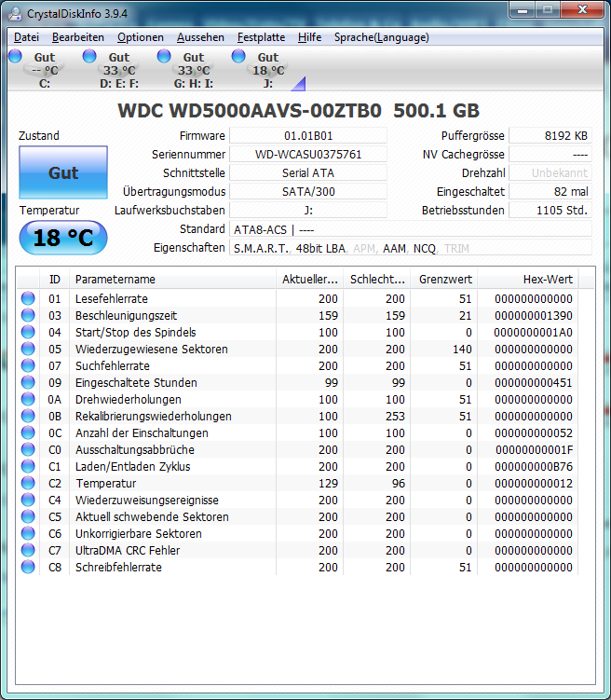Screen dimensions: 611x700
Task: Click status orb for Eingeschaltete Stunden
Action: (x=28, y=382)
